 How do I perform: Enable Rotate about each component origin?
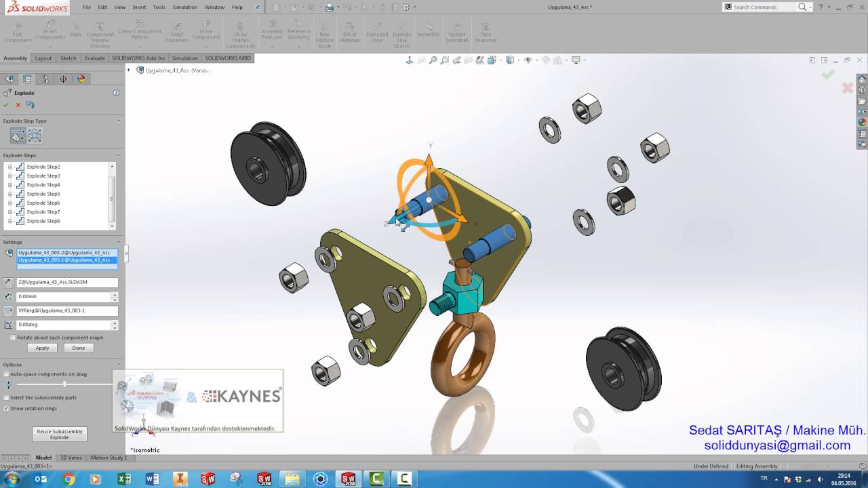(x=13, y=338)
